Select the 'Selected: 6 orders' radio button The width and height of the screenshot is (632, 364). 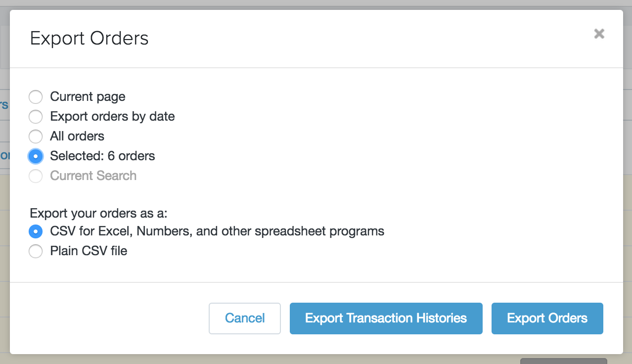(36, 156)
